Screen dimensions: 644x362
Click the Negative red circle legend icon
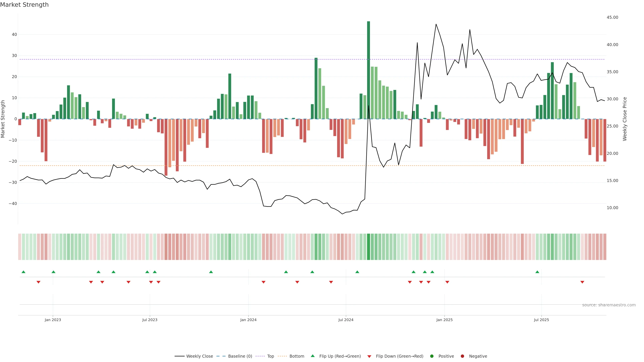[462, 356]
